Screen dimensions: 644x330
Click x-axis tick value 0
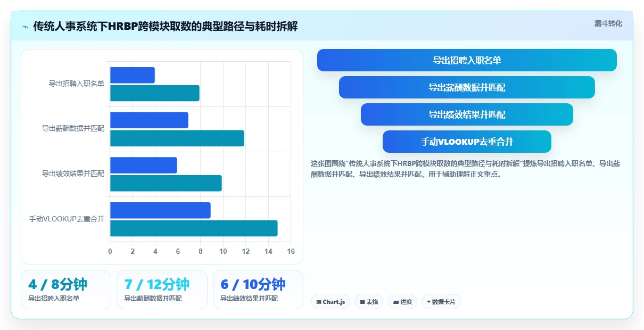pyautogui.click(x=110, y=252)
